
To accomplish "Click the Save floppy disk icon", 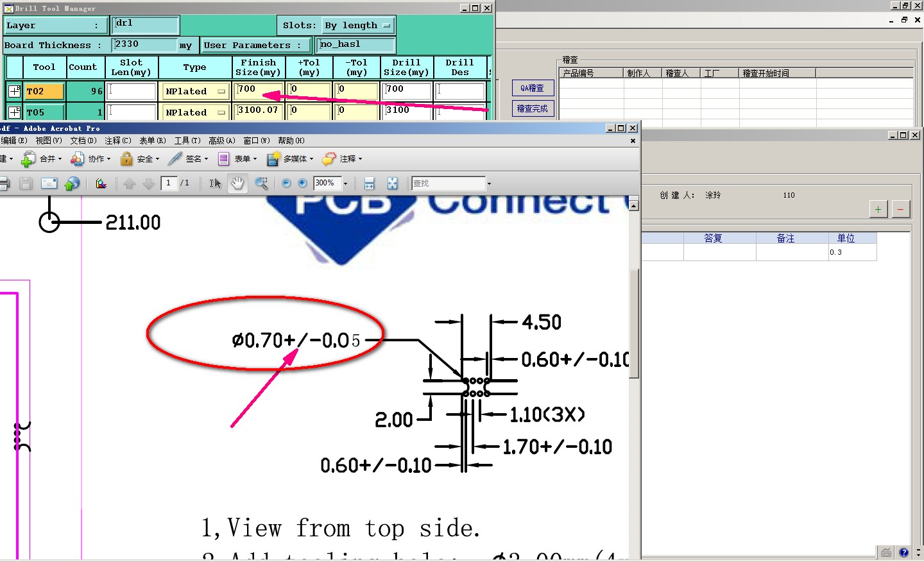I will [26, 183].
